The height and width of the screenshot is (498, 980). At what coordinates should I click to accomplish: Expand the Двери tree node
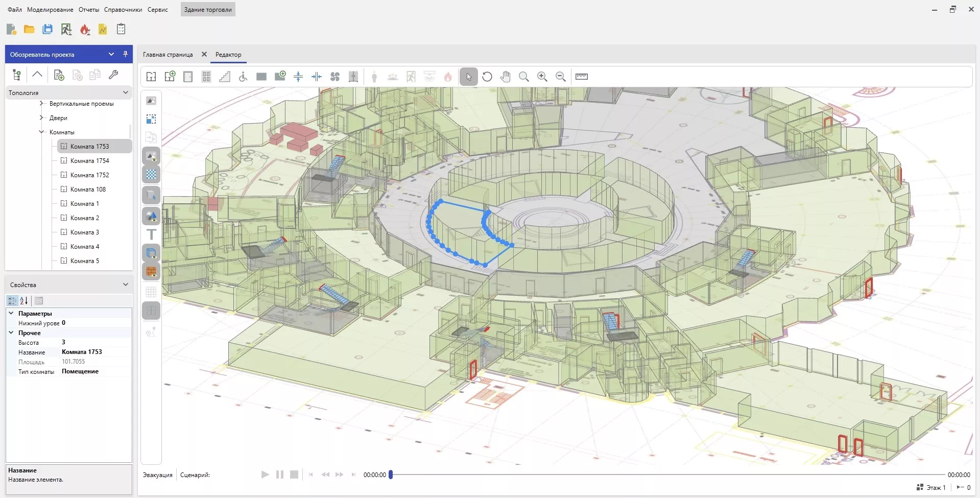pos(42,117)
